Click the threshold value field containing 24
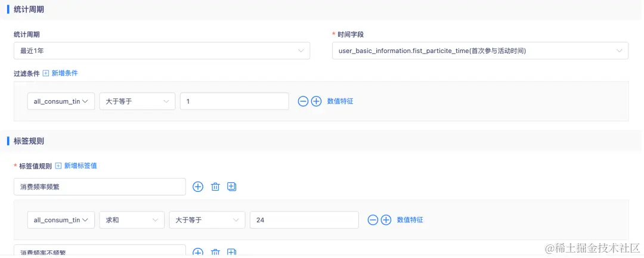 coord(304,220)
